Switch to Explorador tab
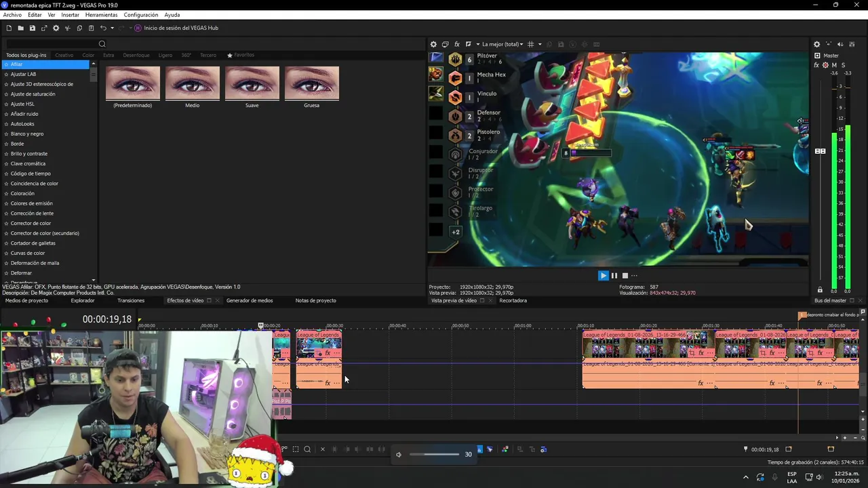Viewport: 868px width, 488px height. click(83, 300)
